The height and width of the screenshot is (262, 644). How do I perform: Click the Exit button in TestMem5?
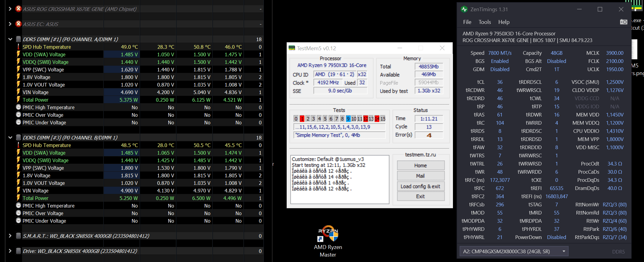[421, 196]
